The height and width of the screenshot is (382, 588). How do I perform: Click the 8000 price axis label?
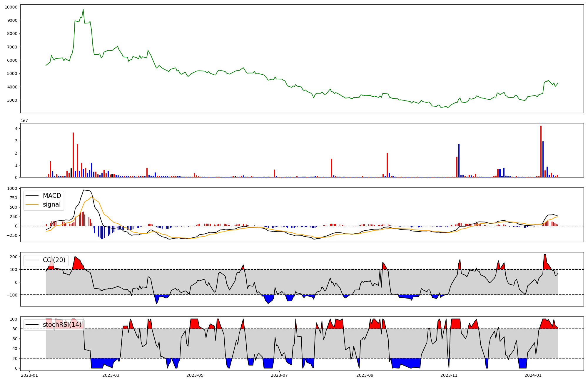pos(12,33)
